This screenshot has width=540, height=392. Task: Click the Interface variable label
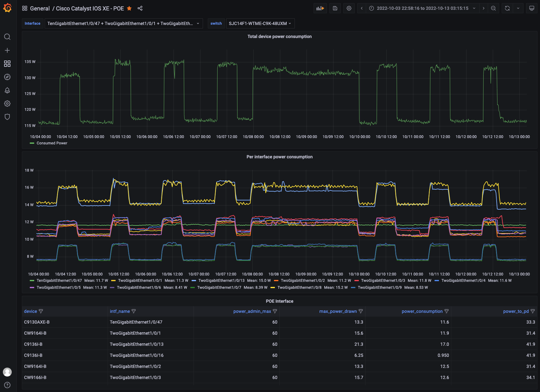tap(33, 23)
